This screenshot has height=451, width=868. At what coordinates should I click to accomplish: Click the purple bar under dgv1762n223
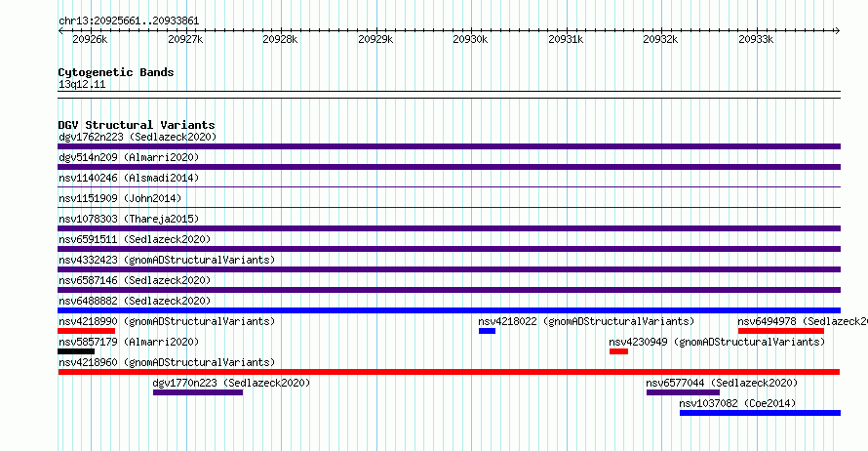pyautogui.click(x=449, y=146)
